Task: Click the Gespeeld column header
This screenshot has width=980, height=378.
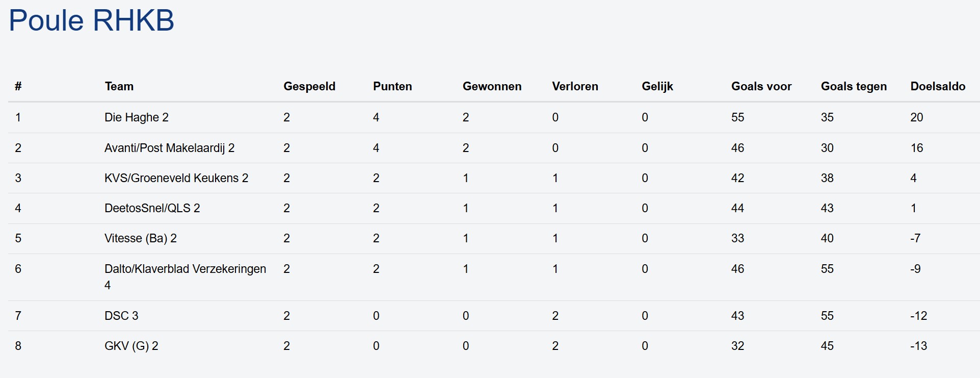Action: pos(309,86)
